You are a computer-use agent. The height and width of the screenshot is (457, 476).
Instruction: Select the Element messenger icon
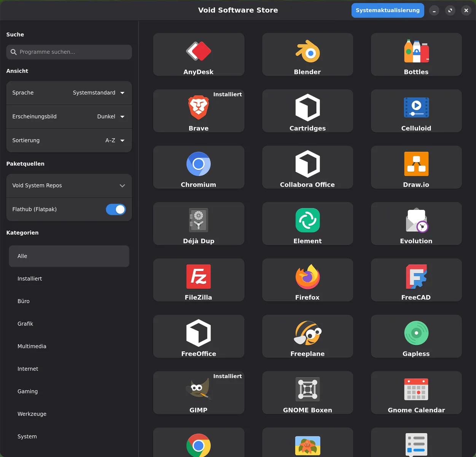click(x=307, y=221)
